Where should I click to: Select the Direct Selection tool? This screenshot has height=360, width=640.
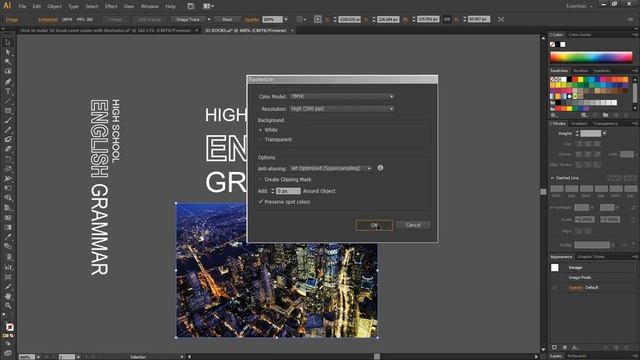point(8,52)
